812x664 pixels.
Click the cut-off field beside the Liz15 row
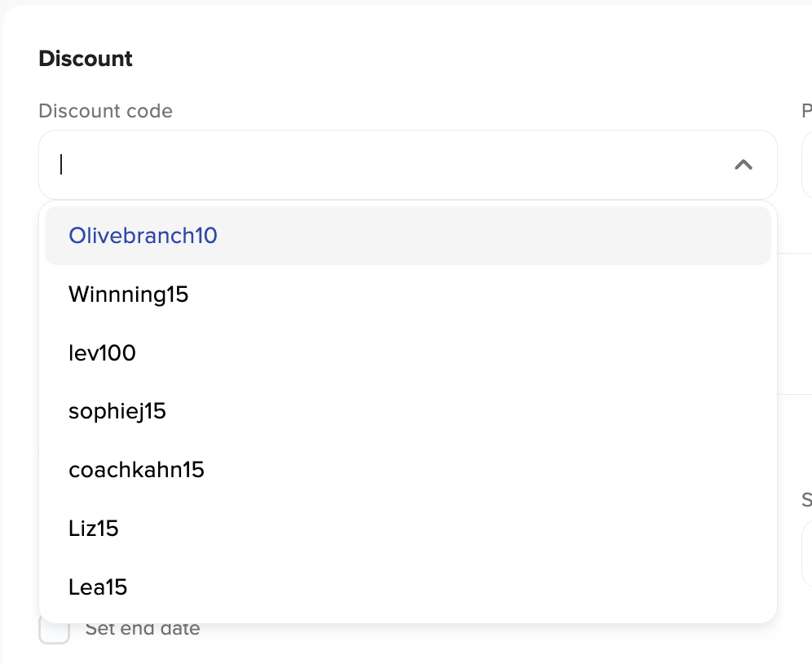click(806, 553)
